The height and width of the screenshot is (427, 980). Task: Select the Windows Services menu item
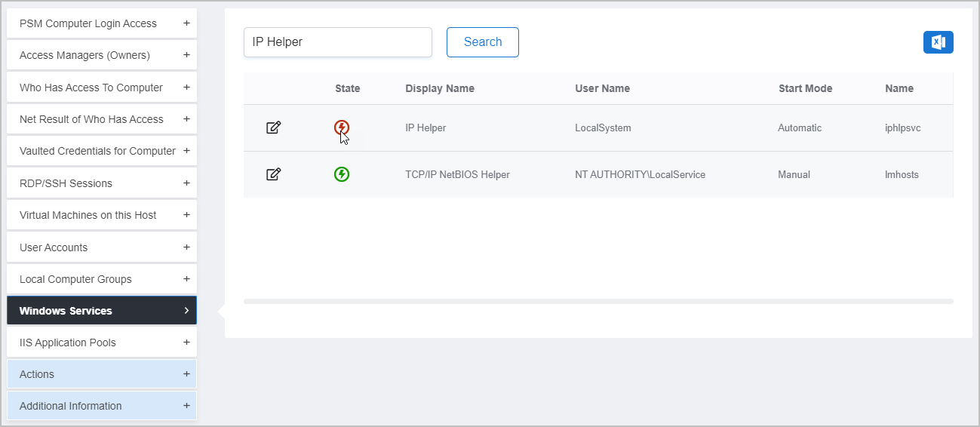[102, 311]
